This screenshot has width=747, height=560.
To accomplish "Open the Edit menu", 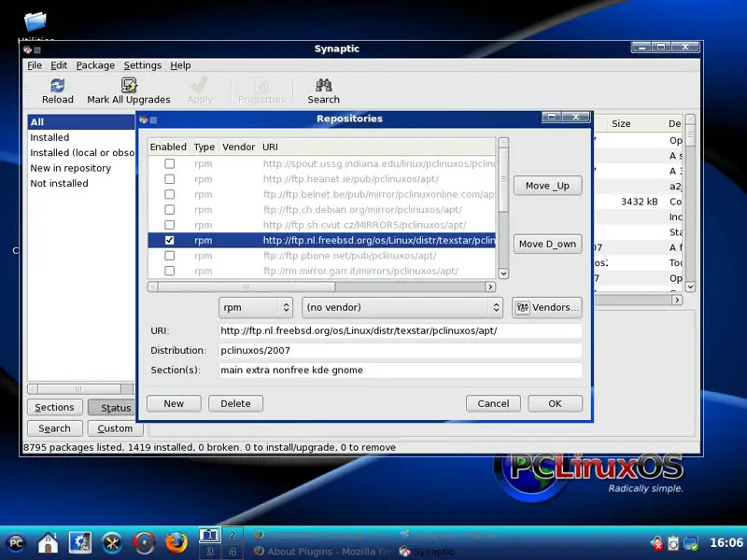I will click(59, 65).
